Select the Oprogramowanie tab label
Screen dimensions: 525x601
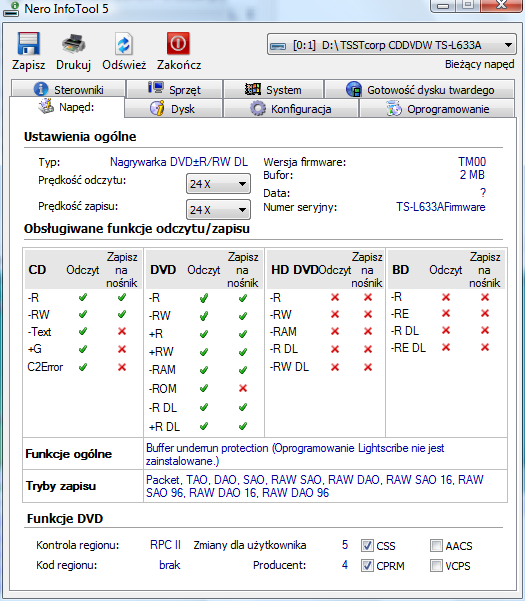tap(448, 109)
